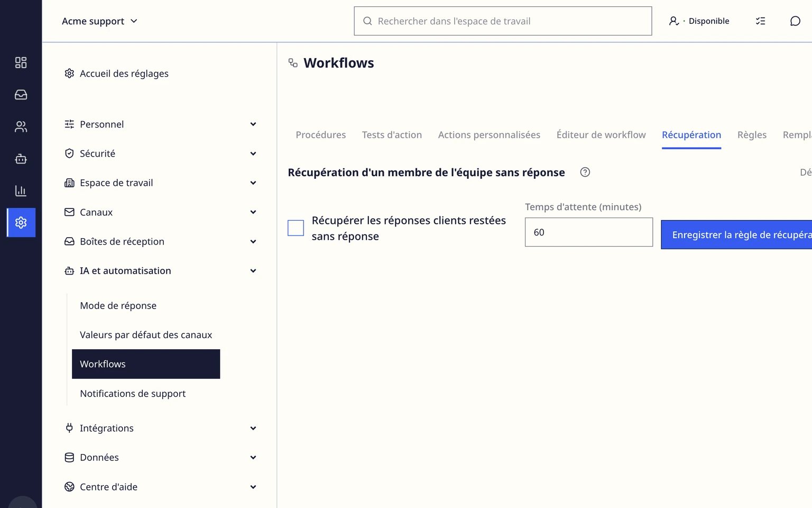Enable Récupérer les réponses clients checkbox
The width and height of the screenshot is (812, 508).
(296, 228)
